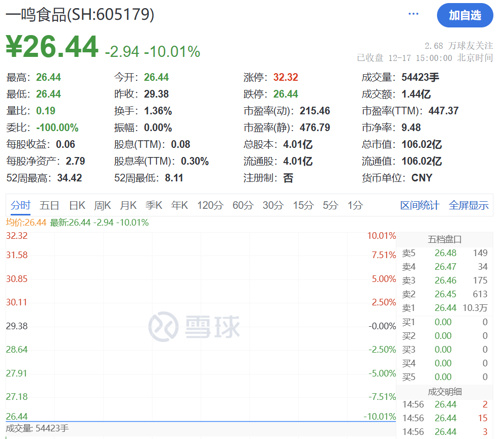Show the 60分 chart
The width and height of the screenshot is (500, 439).
click(243, 205)
